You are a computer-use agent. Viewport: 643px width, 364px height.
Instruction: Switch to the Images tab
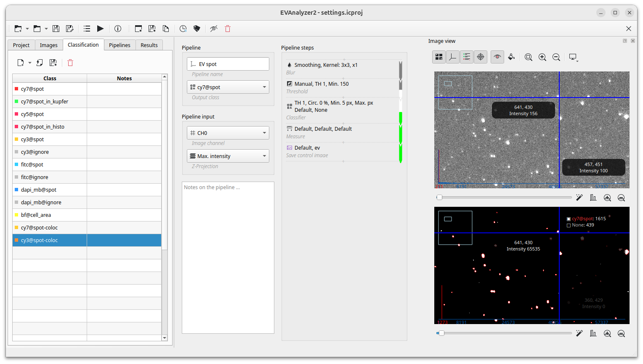click(x=49, y=45)
